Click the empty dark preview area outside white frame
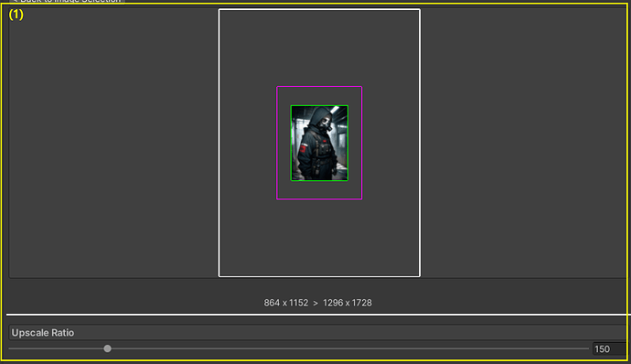631x364 pixels. (x=112, y=143)
